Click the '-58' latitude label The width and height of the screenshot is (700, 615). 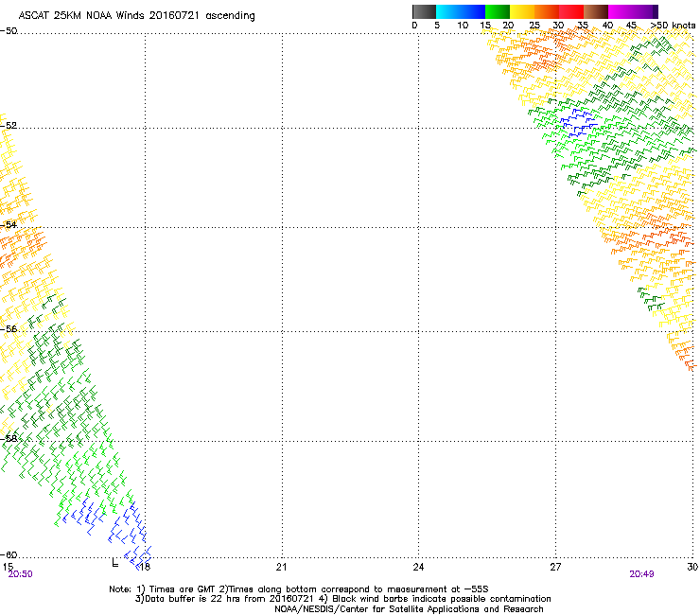tap(9, 438)
